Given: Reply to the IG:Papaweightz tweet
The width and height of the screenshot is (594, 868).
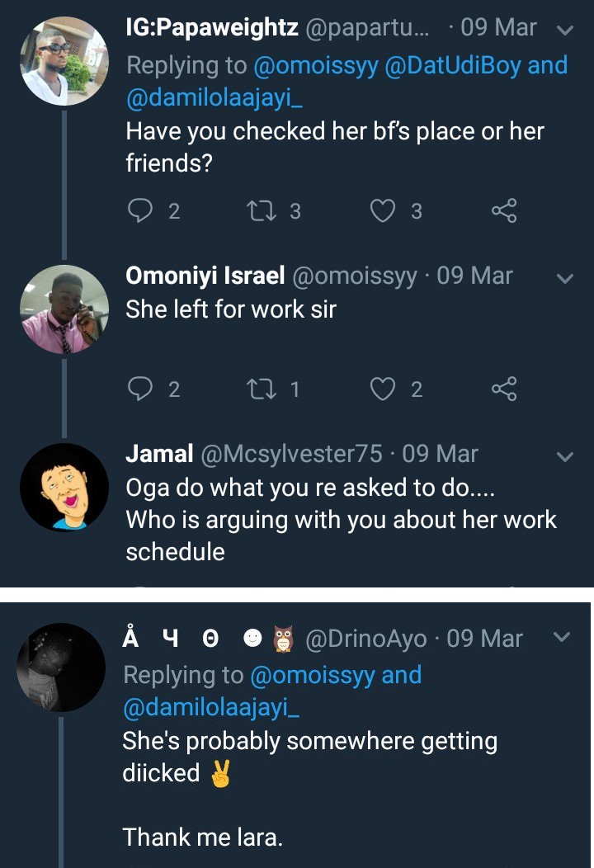Looking at the screenshot, I should tap(139, 211).
